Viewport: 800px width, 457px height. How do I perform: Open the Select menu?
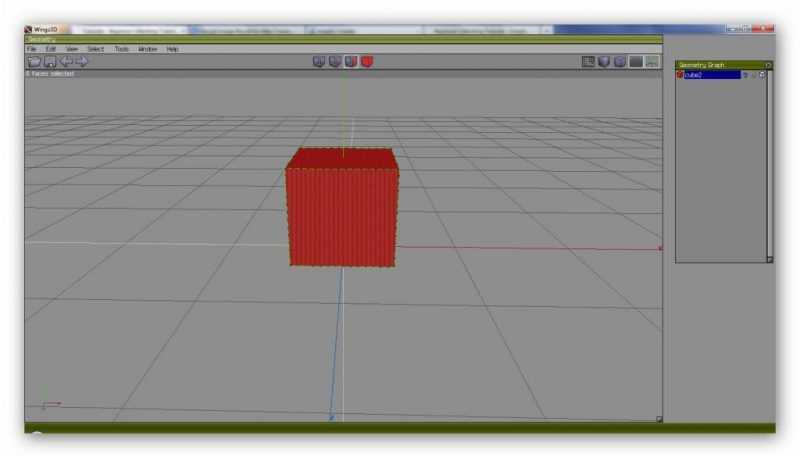(x=95, y=49)
